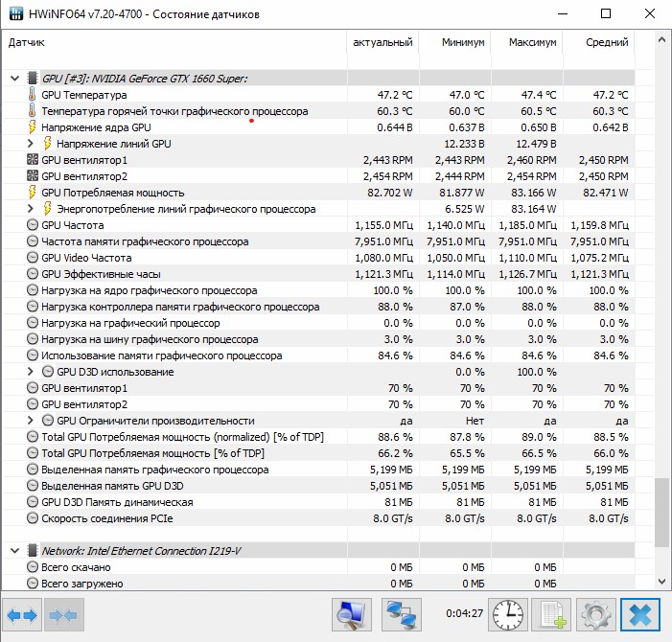672x642 pixels.
Task: Open sensor settings gear icon
Action: click(x=596, y=615)
